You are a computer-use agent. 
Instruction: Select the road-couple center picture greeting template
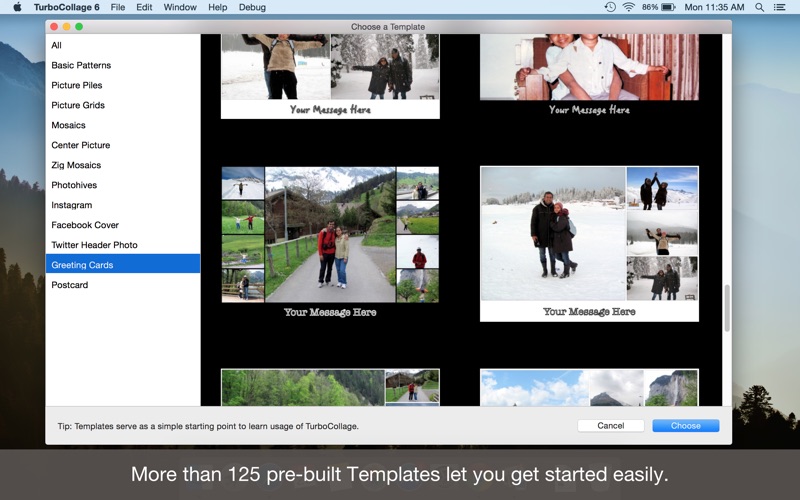click(x=330, y=243)
